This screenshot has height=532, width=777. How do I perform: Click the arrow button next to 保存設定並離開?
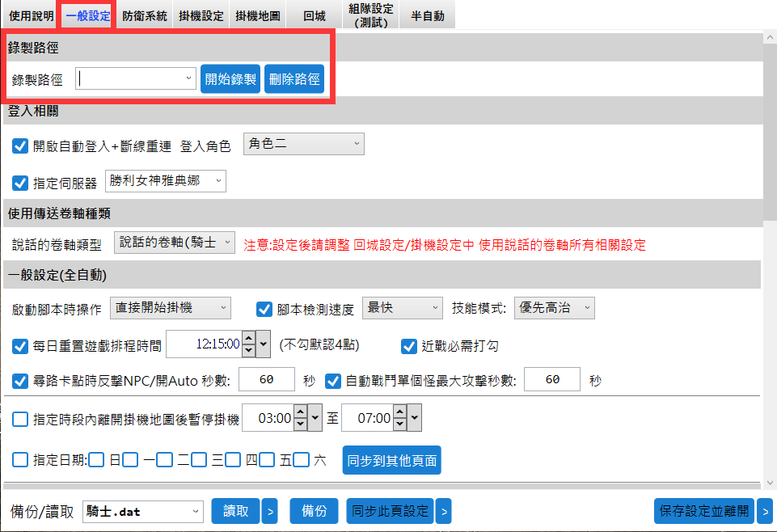764,511
